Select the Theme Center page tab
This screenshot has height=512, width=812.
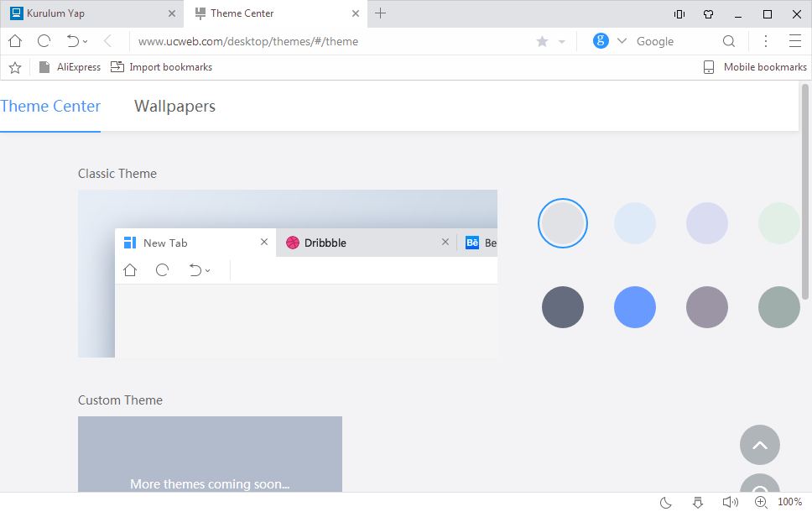50,107
